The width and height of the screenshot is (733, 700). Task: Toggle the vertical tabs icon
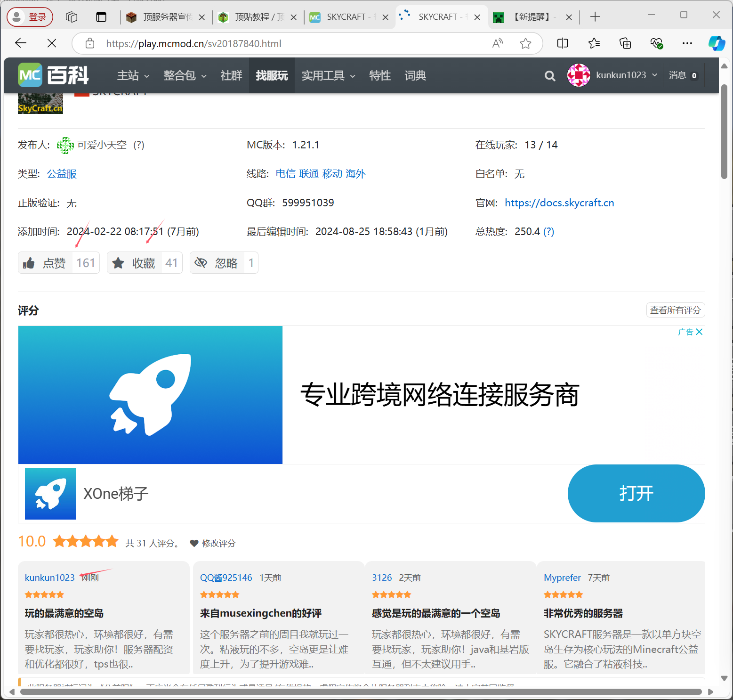click(101, 17)
